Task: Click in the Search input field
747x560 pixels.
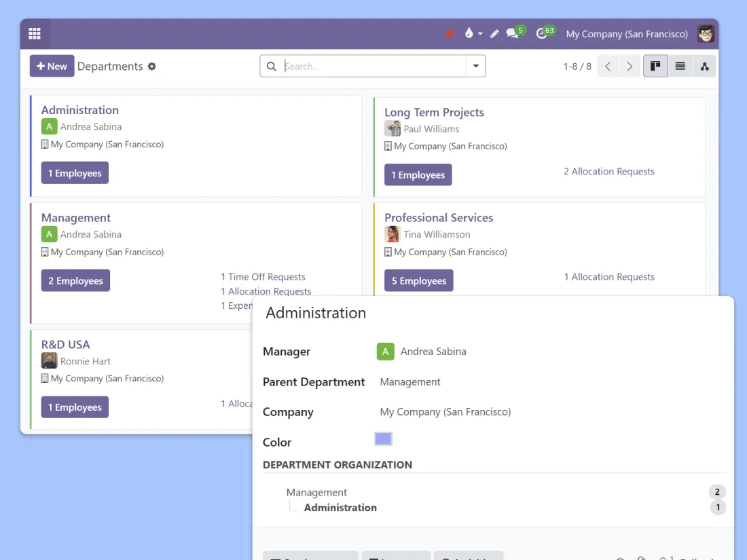Action: (373, 67)
